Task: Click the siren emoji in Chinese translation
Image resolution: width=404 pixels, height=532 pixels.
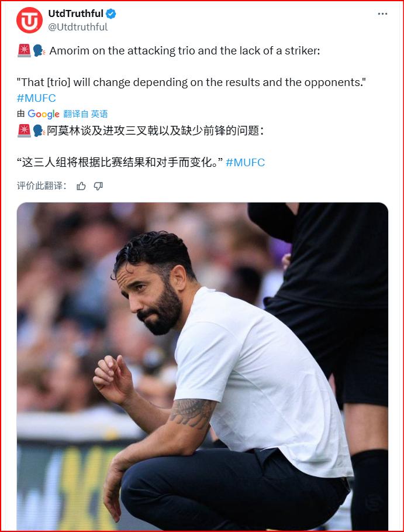Action: click(24, 131)
